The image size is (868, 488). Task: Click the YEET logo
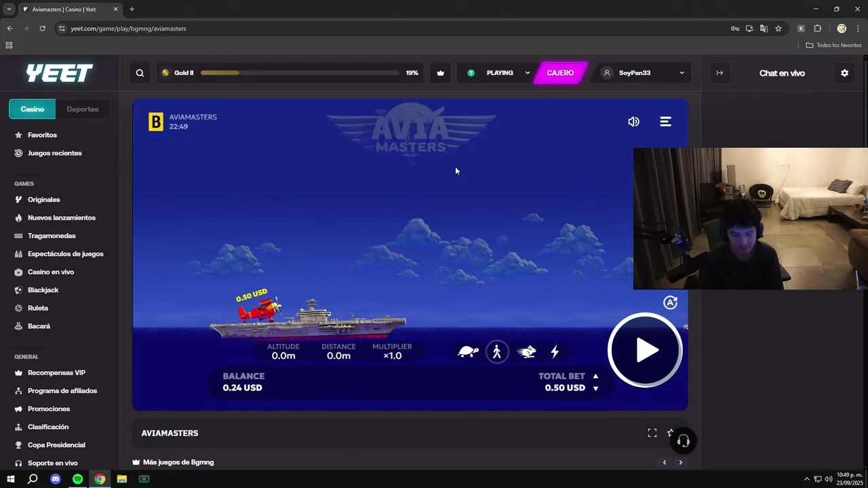59,73
